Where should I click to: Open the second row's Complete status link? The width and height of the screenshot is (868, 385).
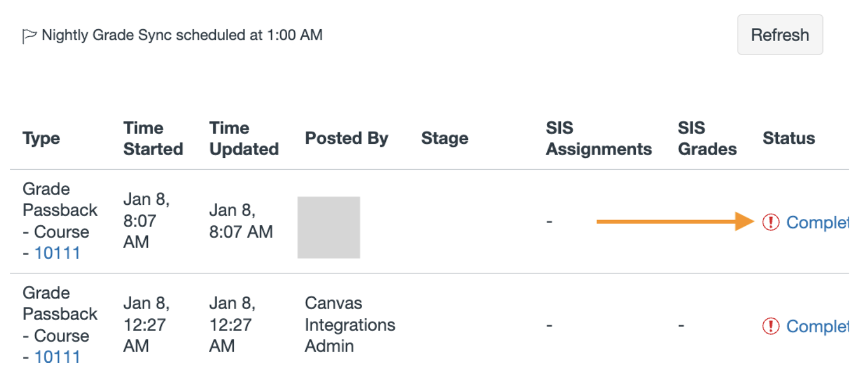coord(817,326)
